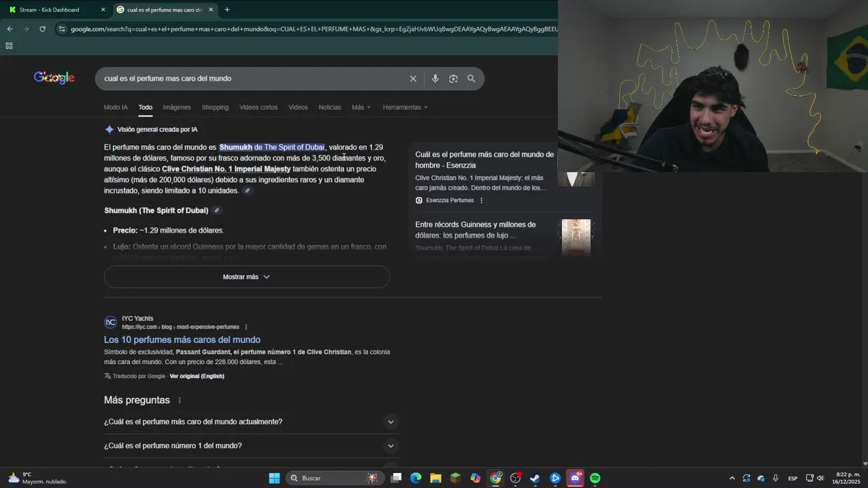This screenshot has width=868, height=488.
Task: Open the three-dot menu for Esenzzia Perfumes
Action: (x=481, y=201)
